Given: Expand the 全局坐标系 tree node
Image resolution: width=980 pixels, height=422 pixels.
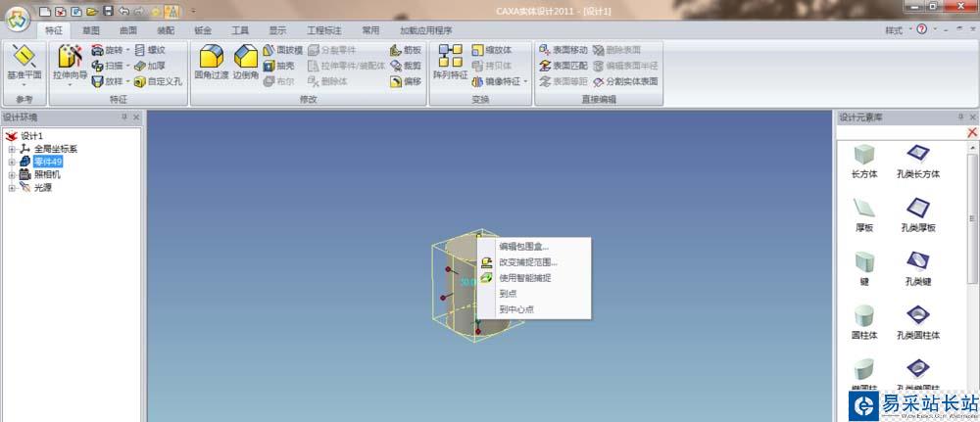Looking at the screenshot, I should 11,149.
